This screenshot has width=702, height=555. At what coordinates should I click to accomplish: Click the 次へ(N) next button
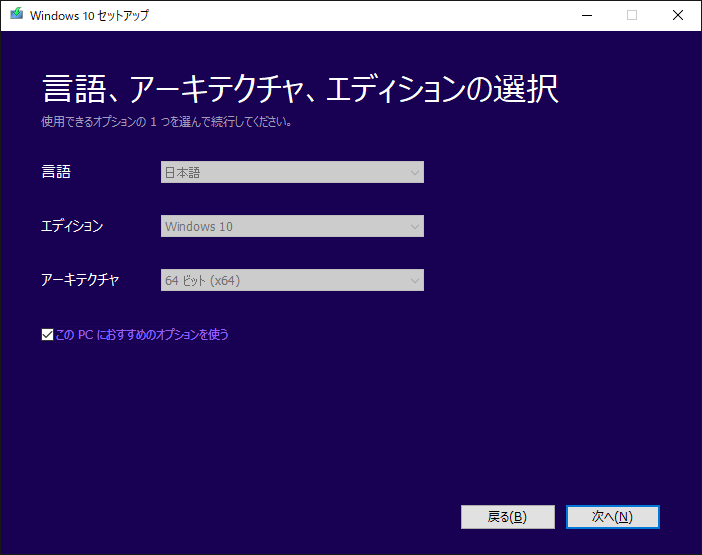click(x=612, y=517)
